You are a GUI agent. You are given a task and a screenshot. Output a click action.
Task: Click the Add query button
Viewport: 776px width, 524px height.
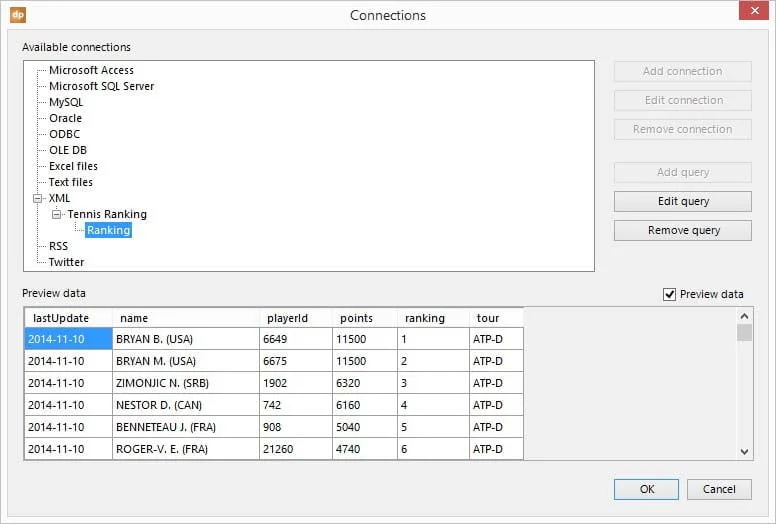(x=682, y=172)
